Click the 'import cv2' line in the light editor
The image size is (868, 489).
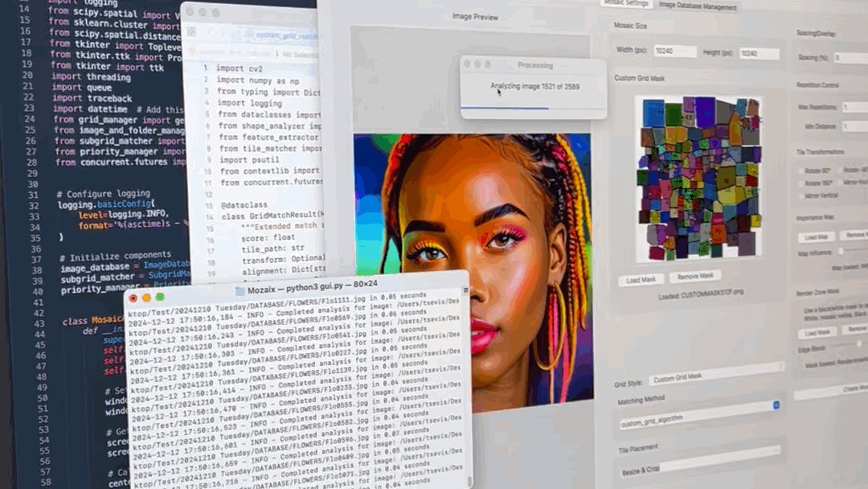click(x=240, y=68)
